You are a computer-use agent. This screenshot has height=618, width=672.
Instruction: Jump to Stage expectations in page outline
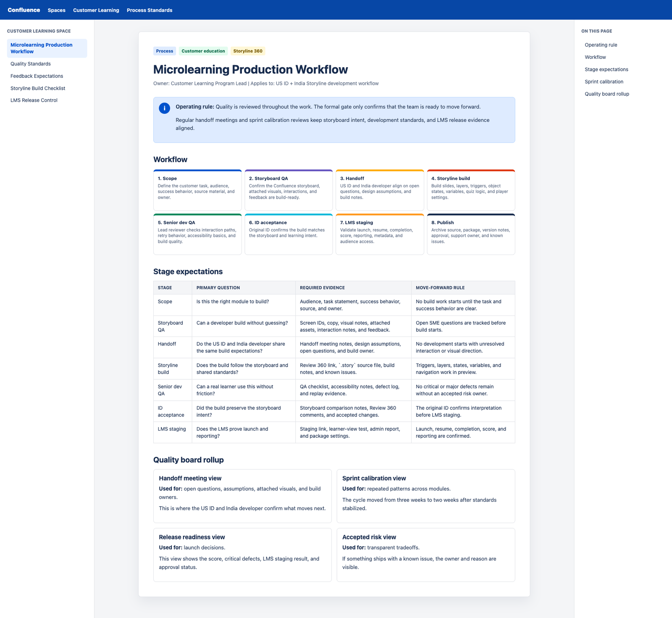point(606,69)
